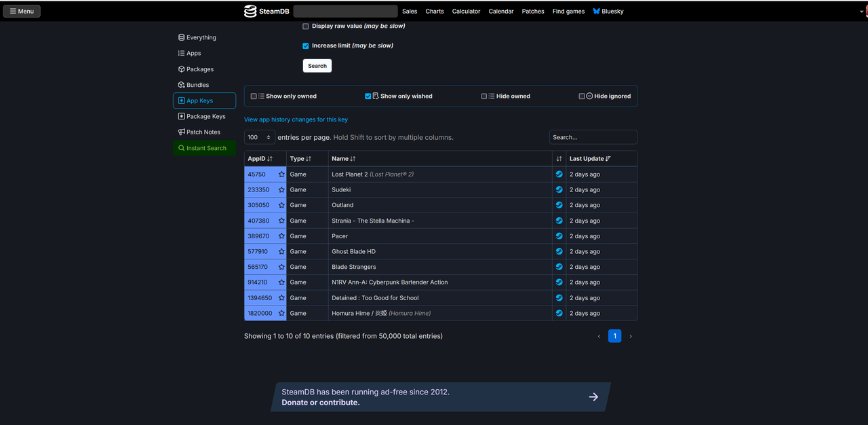Sort by the store icon column
Viewport: 868px width, 425px height.
(x=559, y=159)
